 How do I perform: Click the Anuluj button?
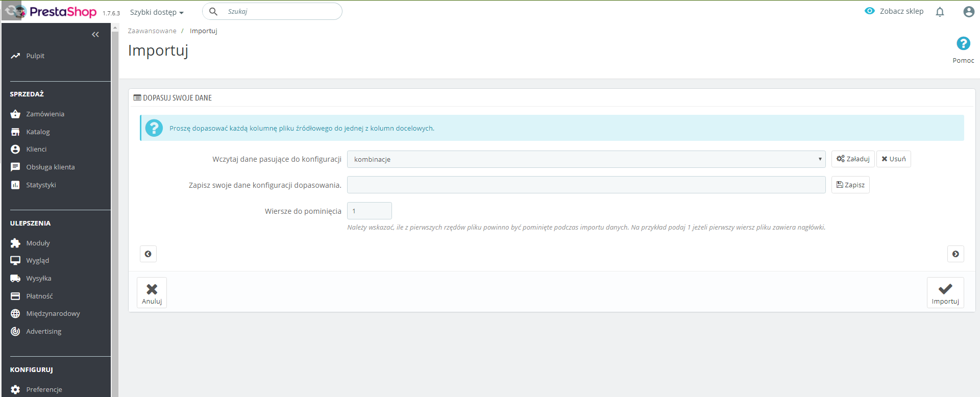pyautogui.click(x=152, y=292)
